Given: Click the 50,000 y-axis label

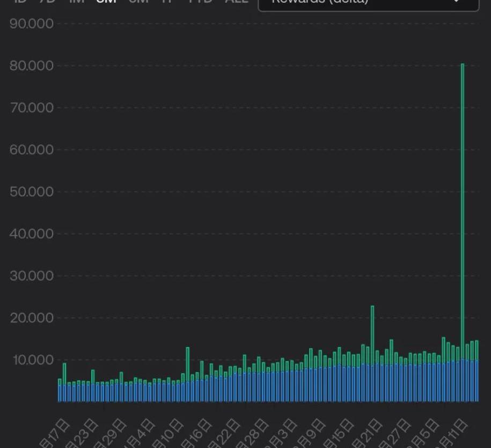Looking at the screenshot, I should [x=32, y=192].
